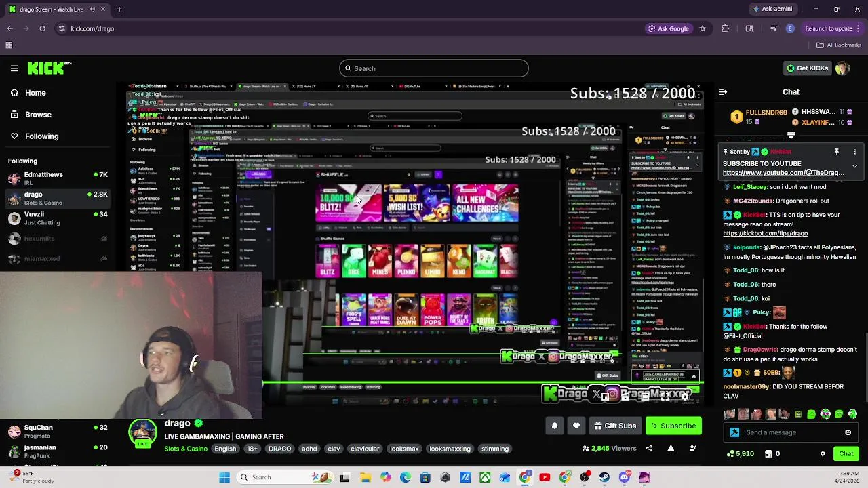Expand the gifter leaderboard handle
Screen dimensions: 868x488
791,136
